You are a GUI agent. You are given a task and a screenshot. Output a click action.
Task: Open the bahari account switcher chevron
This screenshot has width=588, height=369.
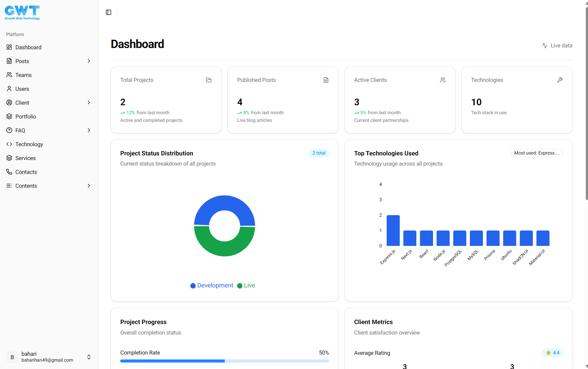89,357
